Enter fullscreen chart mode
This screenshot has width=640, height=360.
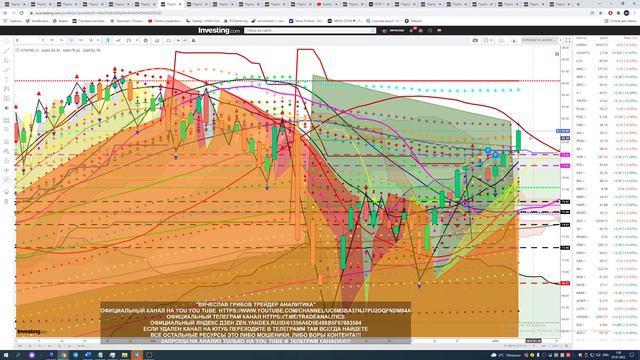coord(568,40)
